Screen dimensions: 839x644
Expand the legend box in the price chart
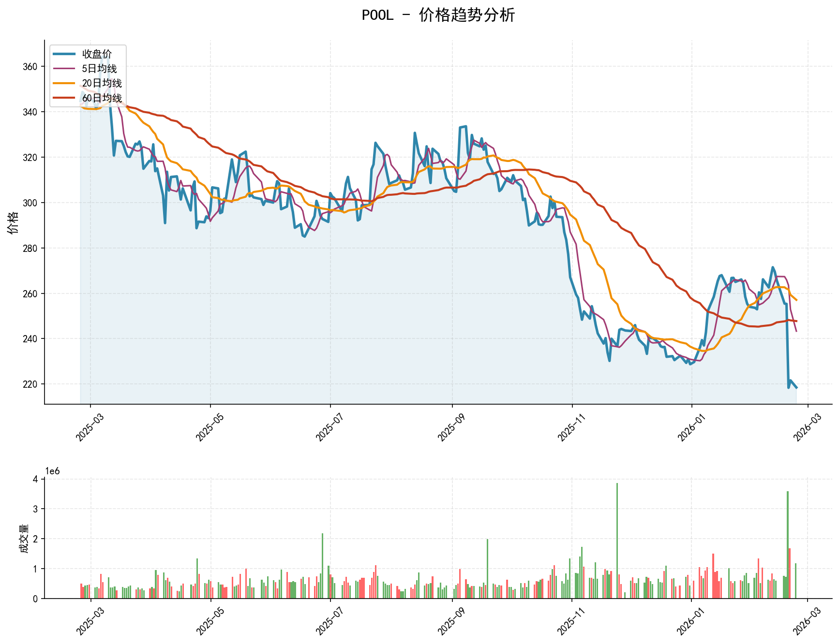tap(87, 75)
